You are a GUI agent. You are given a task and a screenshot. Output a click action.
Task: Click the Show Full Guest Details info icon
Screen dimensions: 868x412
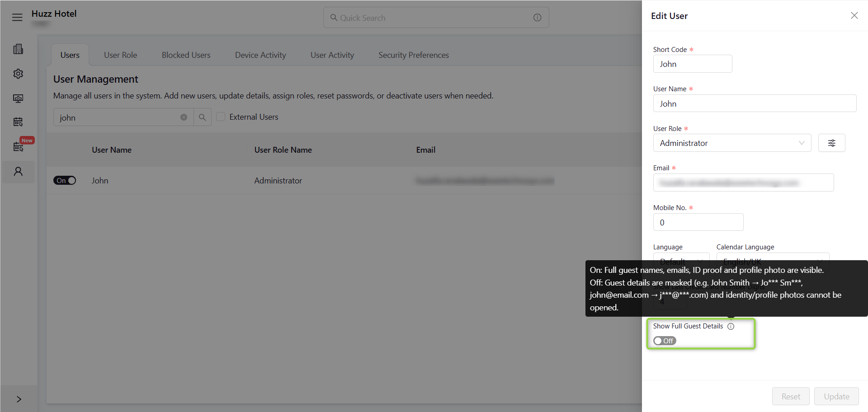tap(731, 326)
